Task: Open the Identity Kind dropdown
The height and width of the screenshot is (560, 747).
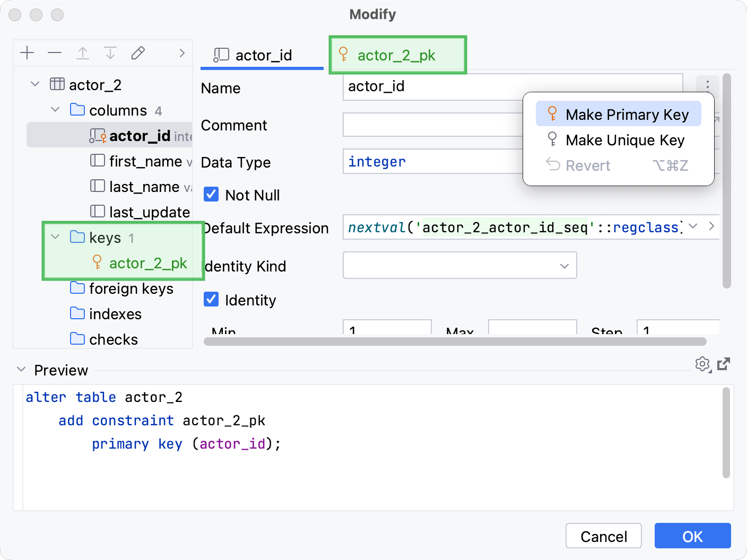Action: [564, 265]
